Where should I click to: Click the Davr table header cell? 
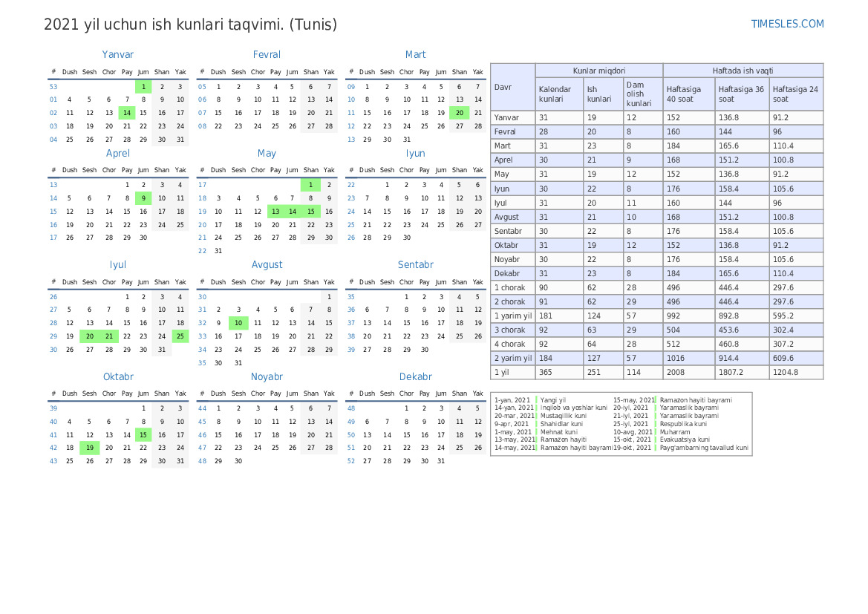pos(512,87)
